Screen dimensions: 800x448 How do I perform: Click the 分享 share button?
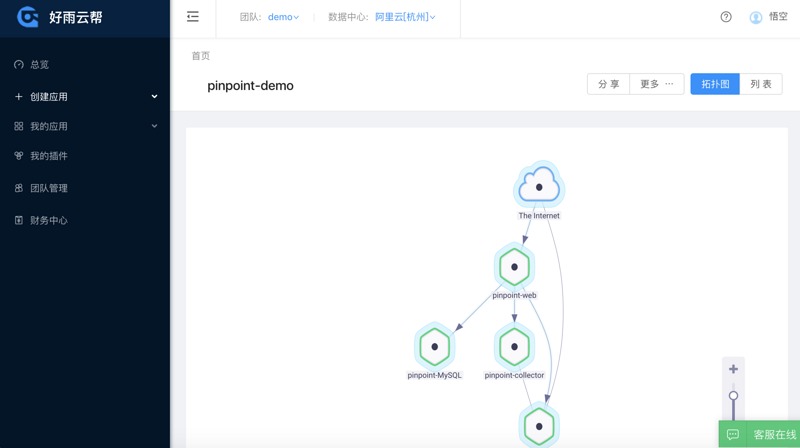(608, 84)
